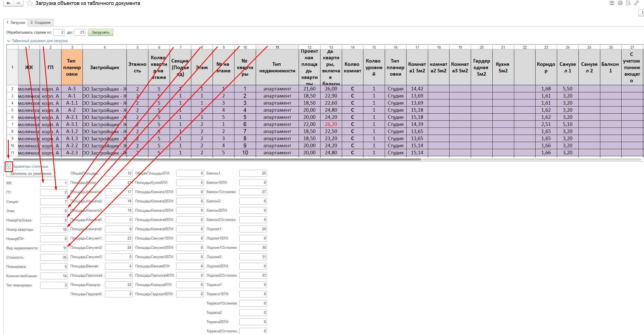The height and width of the screenshot is (334, 644).
Task: Click the Балкон1Остеклен field
Action: 253,192
